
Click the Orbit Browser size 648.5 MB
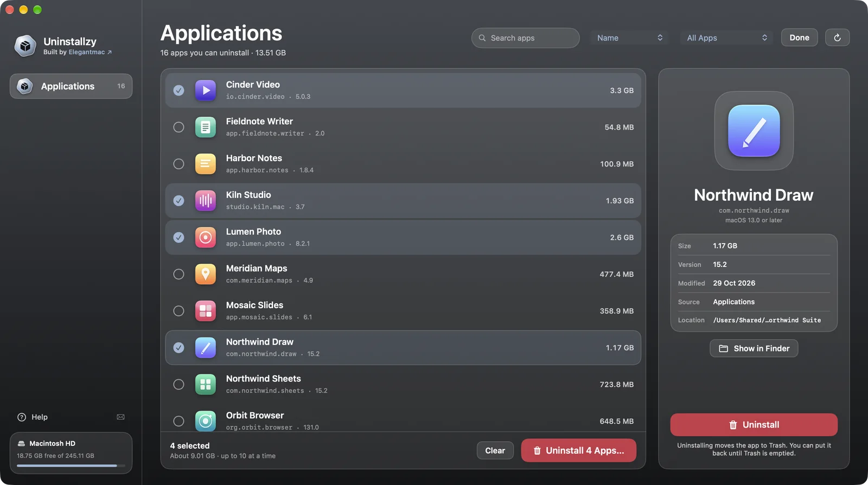(x=616, y=422)
